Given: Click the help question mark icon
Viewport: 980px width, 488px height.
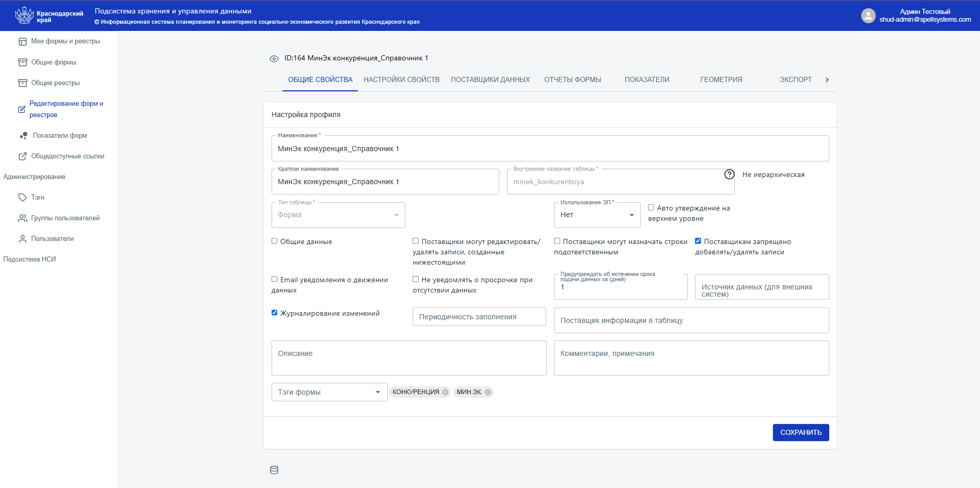Looking at the screenshot, I should point(729,174).
